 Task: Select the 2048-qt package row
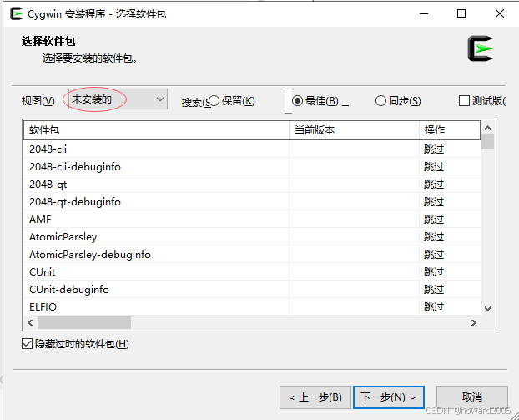point(252,185)
